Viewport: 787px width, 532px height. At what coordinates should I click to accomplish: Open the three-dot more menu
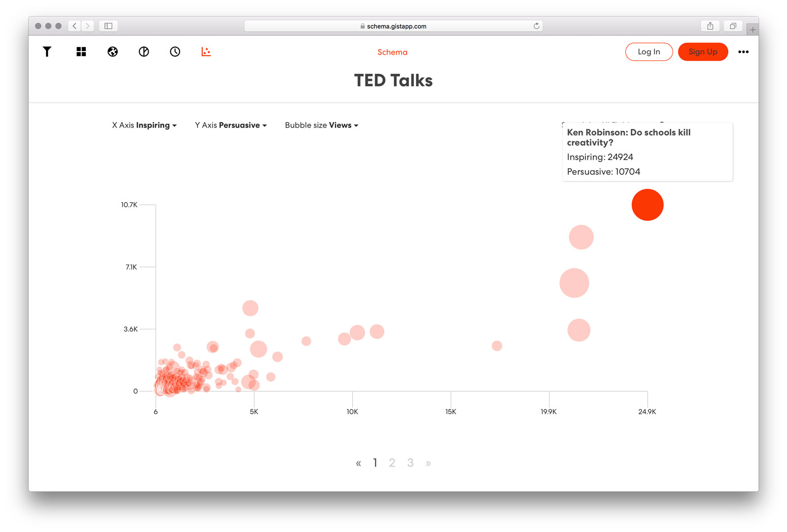pyautogui.click(x=743, y=52)
